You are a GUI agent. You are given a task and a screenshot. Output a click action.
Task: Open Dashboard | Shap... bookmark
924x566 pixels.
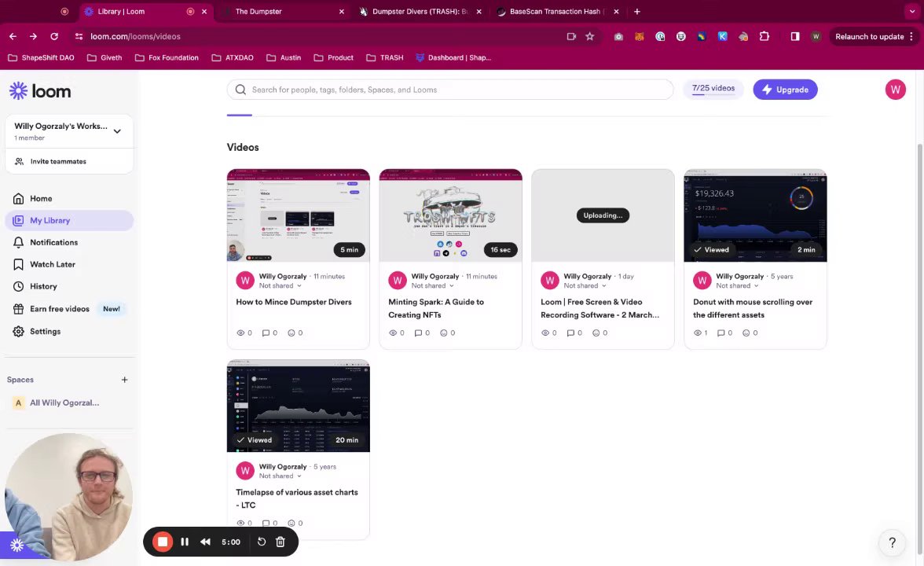(x=453, y=58)
